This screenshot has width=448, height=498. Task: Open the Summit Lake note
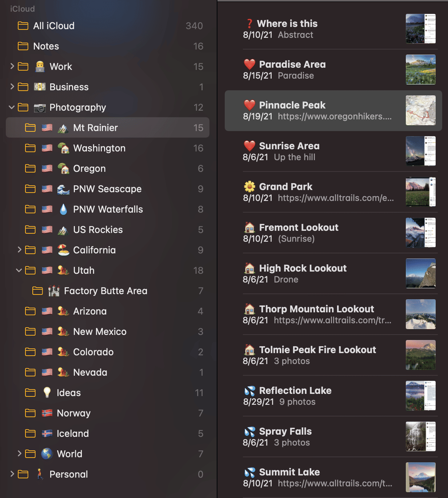[x=333, y=478]
